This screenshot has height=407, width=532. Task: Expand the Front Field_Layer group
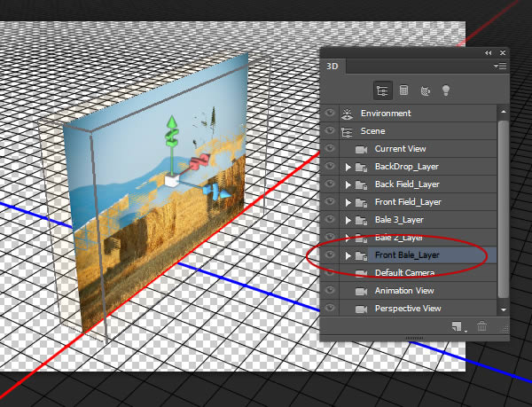[x=348, y=202]
